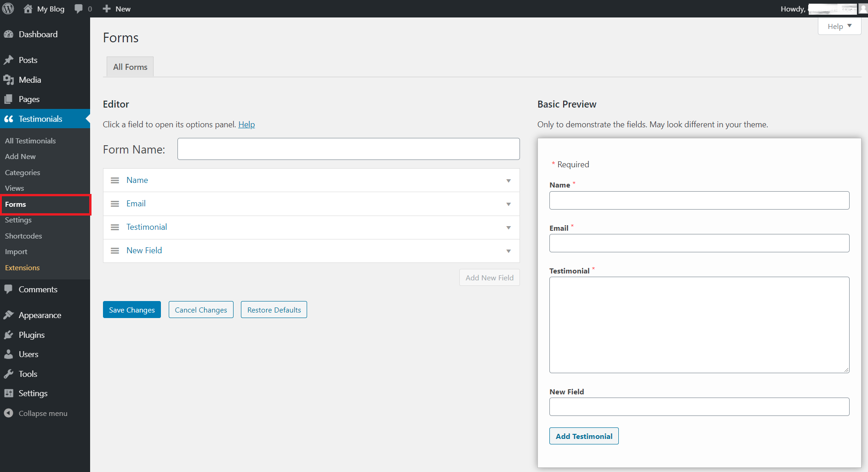
Task: Open Media via its library icon
Action: coord(9,80)
